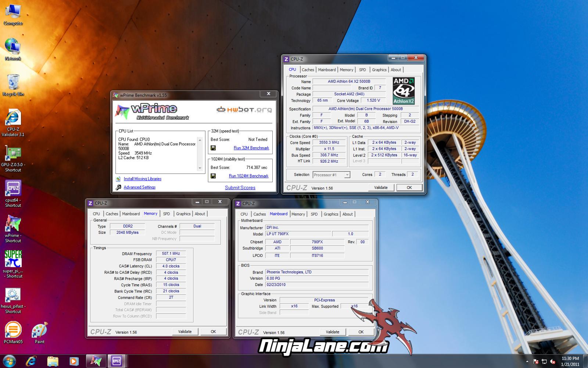Show hidden system tray icons arrow
This screenshot has width=588, height=368.
(x=527, y=362)
